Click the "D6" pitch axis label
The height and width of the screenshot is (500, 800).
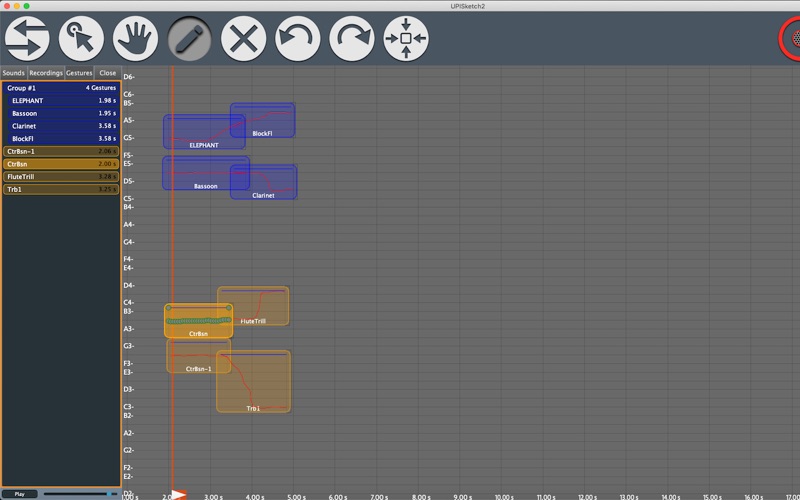coord(129,77)
